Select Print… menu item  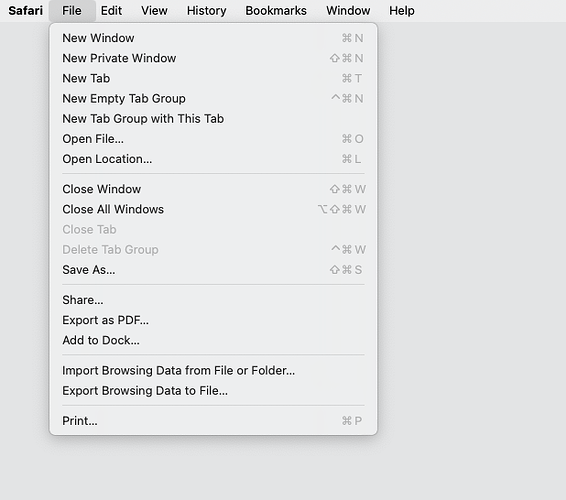(213, 421)
